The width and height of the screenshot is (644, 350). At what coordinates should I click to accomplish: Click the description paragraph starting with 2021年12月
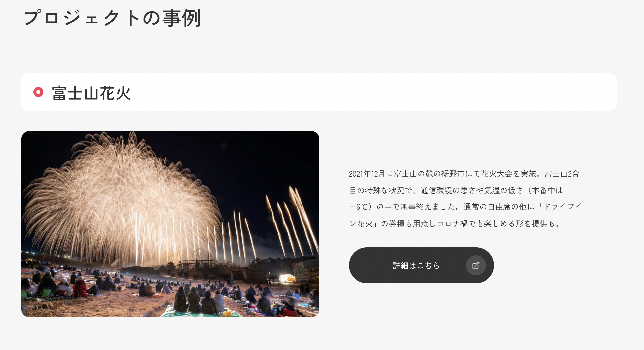click(x=465, y=198)
